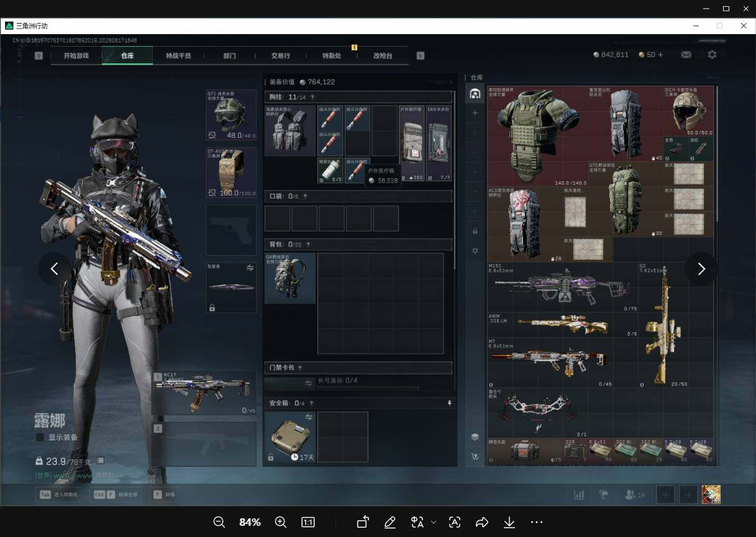Select the GA野战背包 backpack slot
Image resolution: width=756 pixels, height=537 pixels.
[290, 278]
